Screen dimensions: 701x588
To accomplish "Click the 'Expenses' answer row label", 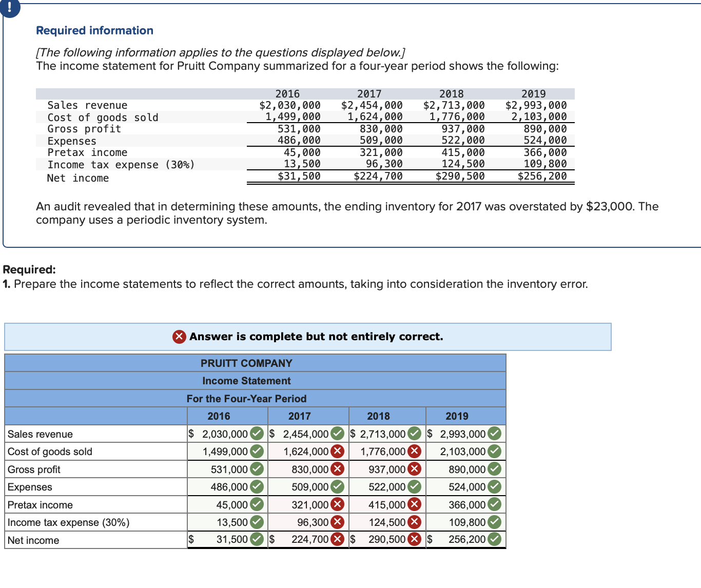I will point(30,487).
